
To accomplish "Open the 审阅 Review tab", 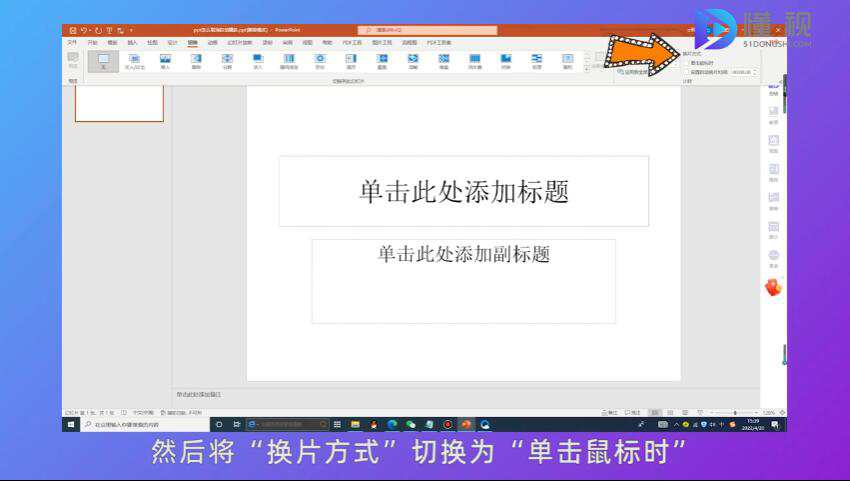I will 287,42.
